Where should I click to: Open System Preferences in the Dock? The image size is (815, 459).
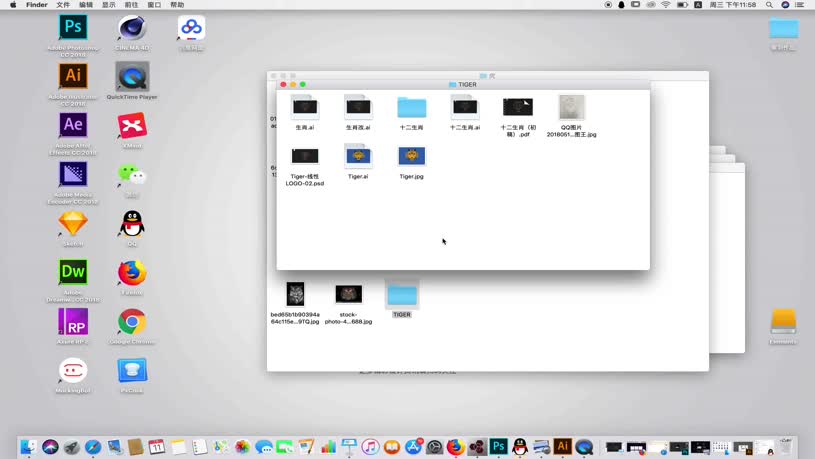435,447
